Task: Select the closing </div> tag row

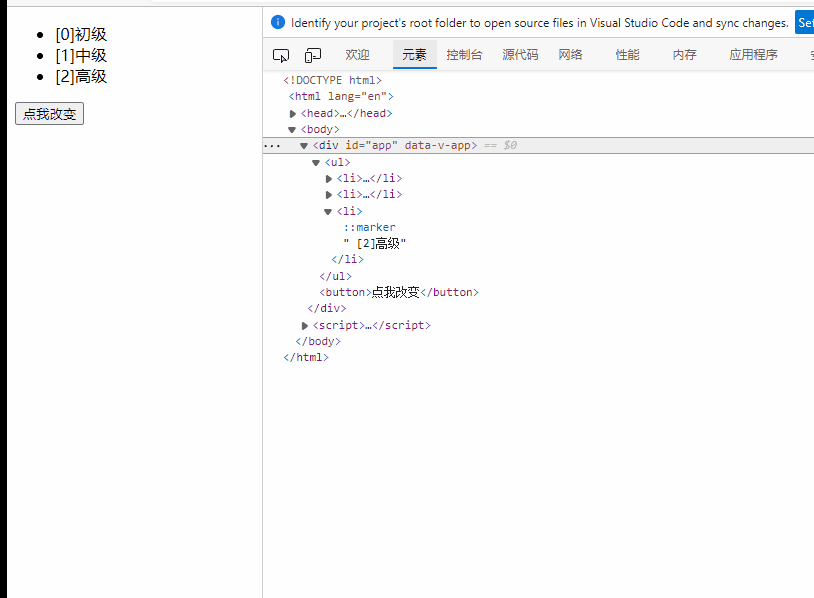Action: click(327, 308)
